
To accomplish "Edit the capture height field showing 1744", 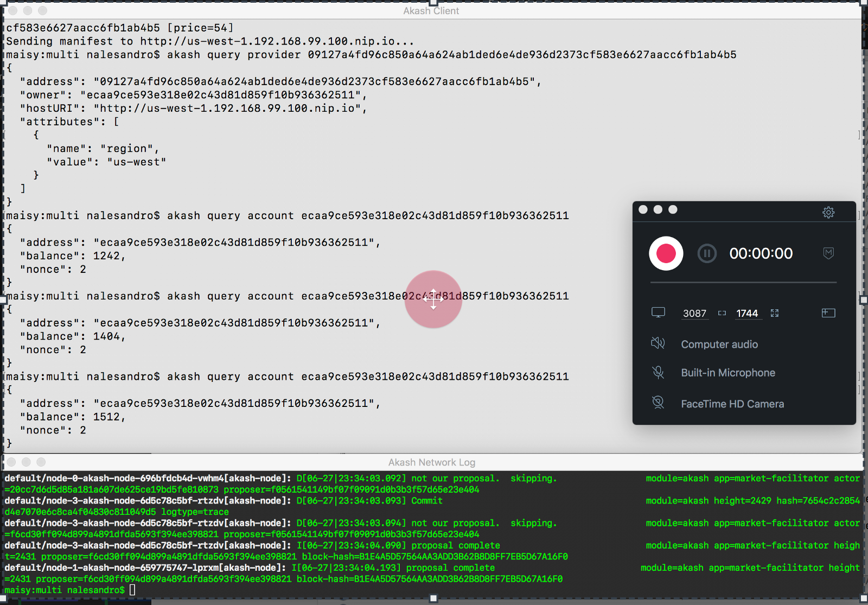I will click(x=747, y=314).
